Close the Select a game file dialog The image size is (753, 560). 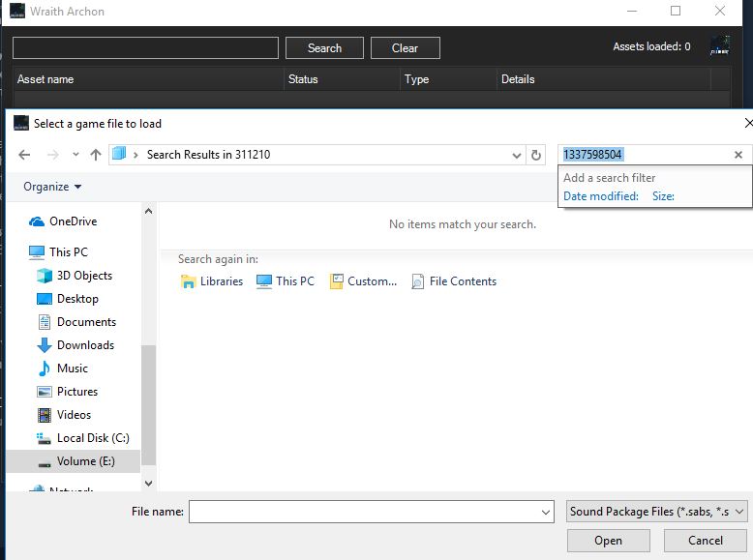coord(749,124)
